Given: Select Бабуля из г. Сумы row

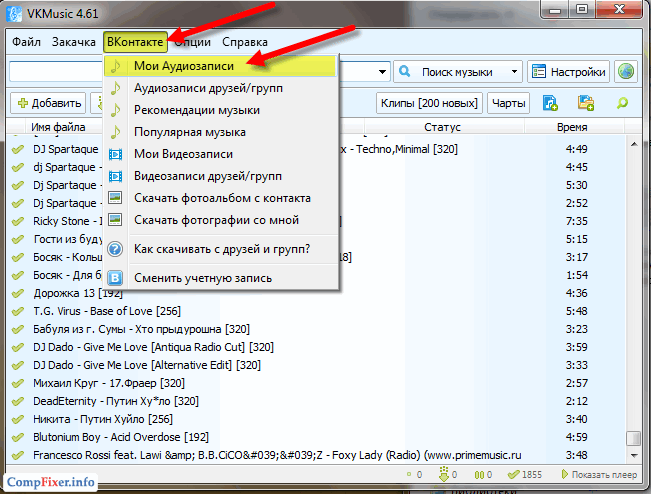Looking at the screenshot, I should pos(316,329).
